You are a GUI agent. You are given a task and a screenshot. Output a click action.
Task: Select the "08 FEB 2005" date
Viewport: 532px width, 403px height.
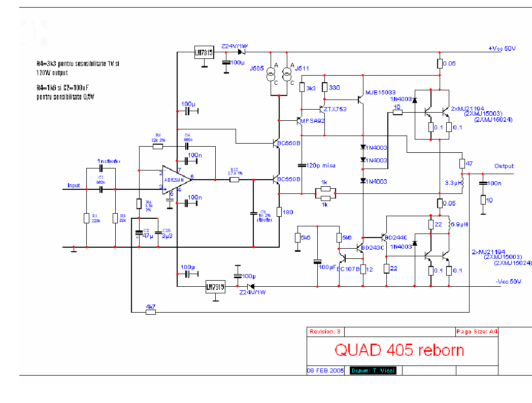325,371
